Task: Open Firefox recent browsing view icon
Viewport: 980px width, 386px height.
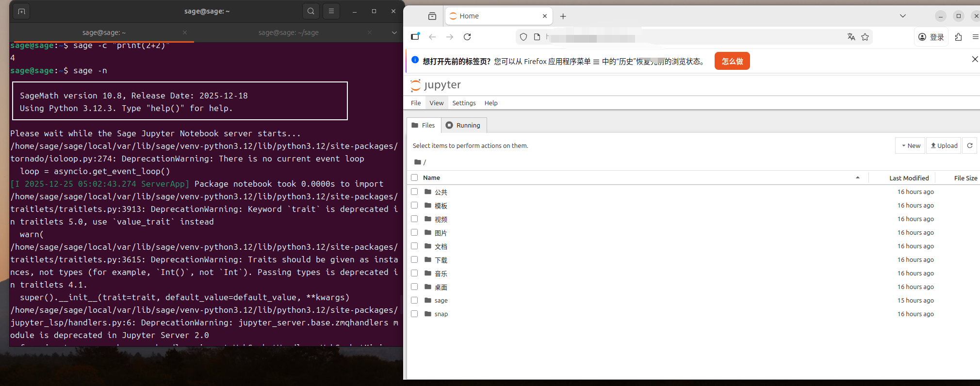Action: (x=432, y=16)
